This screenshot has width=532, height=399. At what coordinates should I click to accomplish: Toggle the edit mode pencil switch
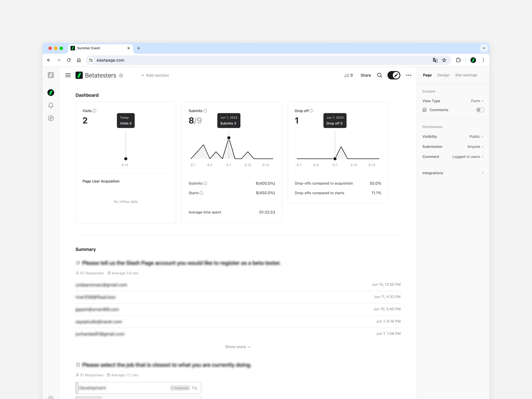(x=394, y=75)
